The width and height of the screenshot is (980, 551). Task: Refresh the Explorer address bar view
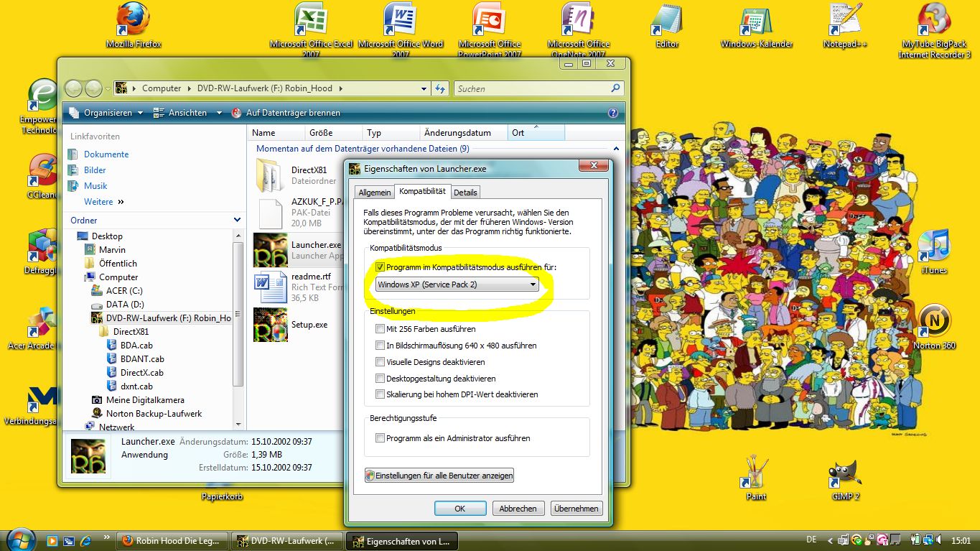click(x=441, y=88)
